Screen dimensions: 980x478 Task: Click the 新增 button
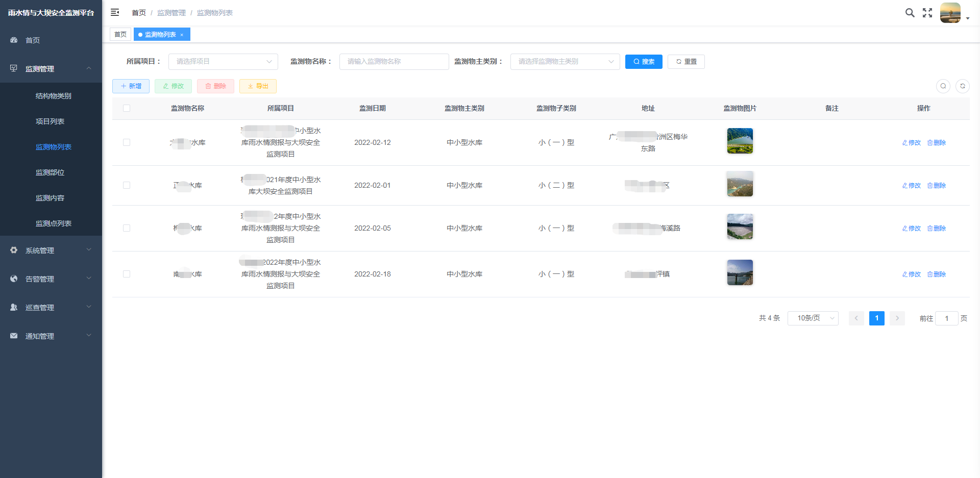(131, 86)
